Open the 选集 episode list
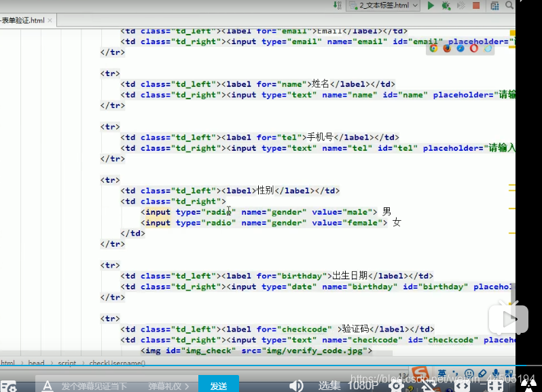This screenshot has width=542, height=392. pyautogui.click(x=329, y=385)
